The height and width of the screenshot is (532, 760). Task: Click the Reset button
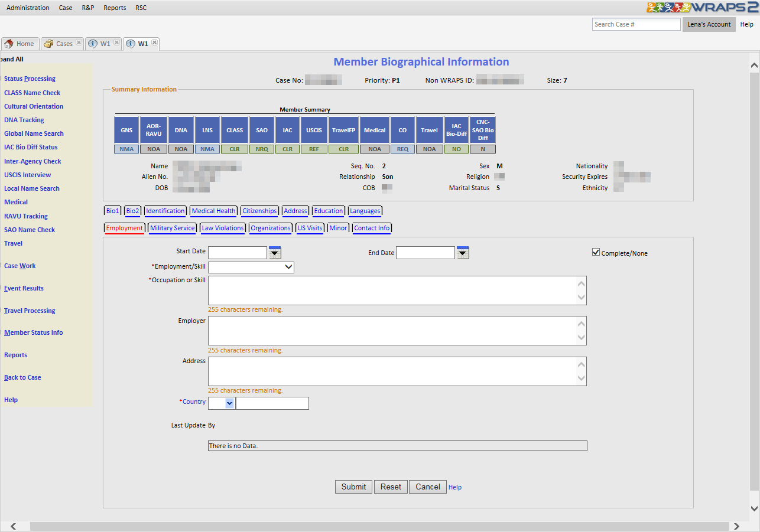(x=391, y=487)
